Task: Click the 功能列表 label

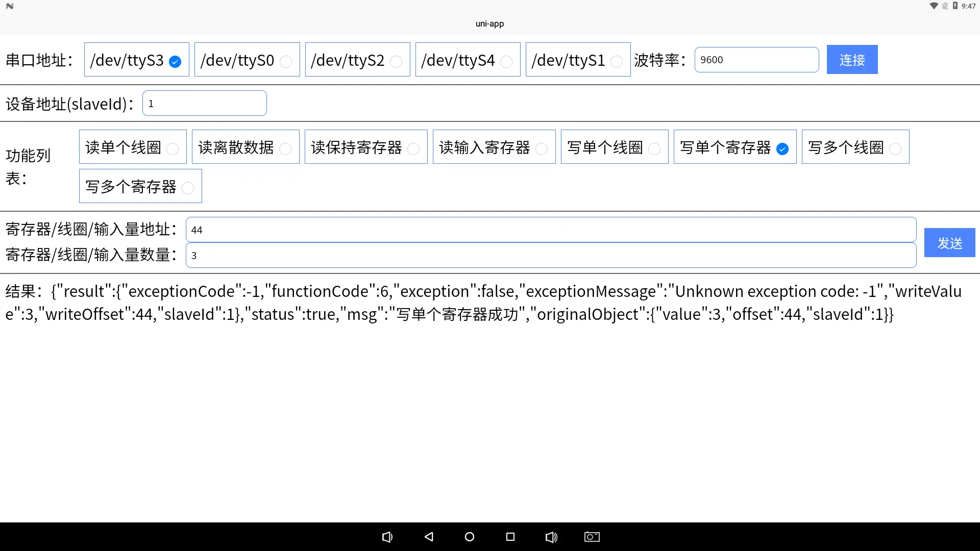Action: (x=28, y=167)
